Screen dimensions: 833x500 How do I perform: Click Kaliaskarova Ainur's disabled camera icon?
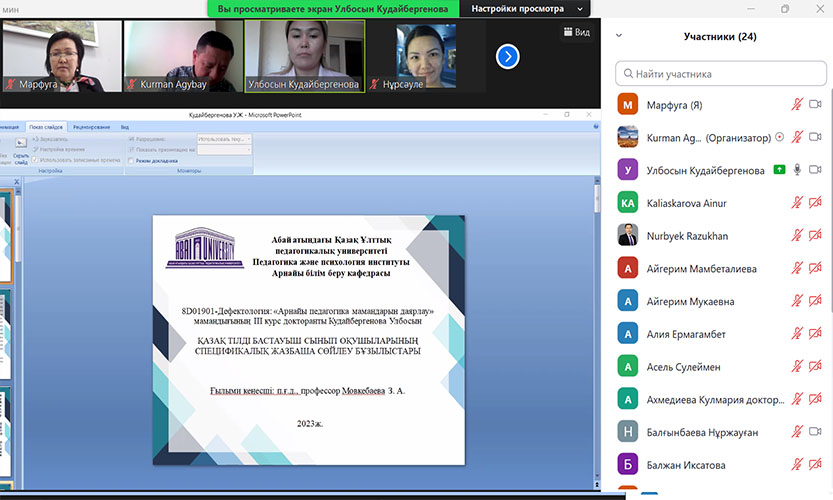click(x=814, y=203)
